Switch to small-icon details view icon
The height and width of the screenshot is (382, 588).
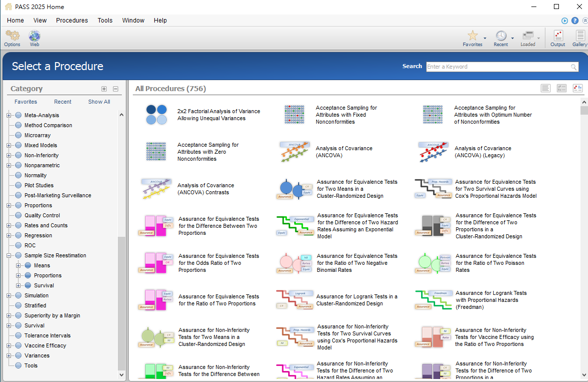click(562, 89)
